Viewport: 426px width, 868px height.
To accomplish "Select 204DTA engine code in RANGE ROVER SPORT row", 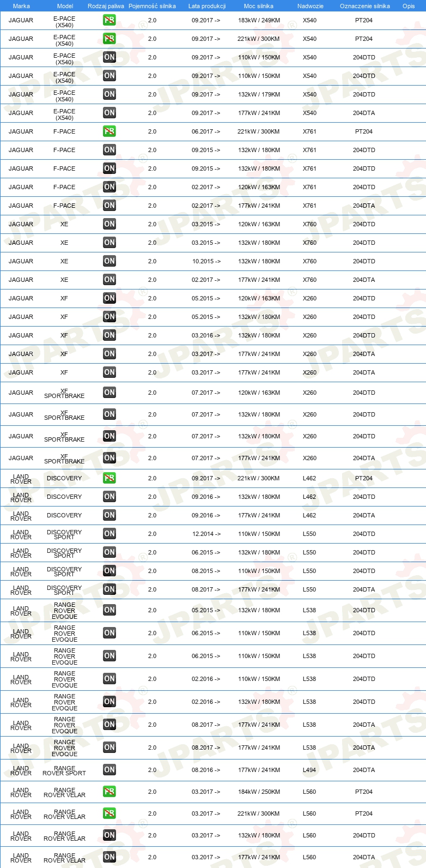I will point(364,770).
